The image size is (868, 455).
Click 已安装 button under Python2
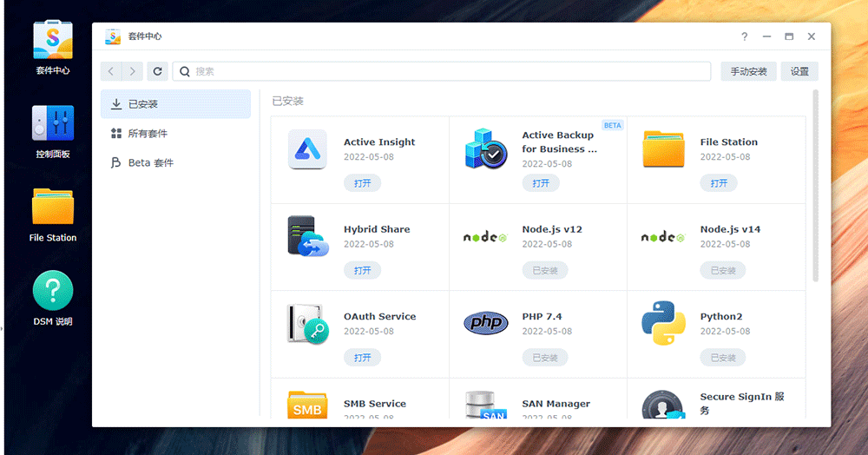pyautogui.click(x=724, y=358)
